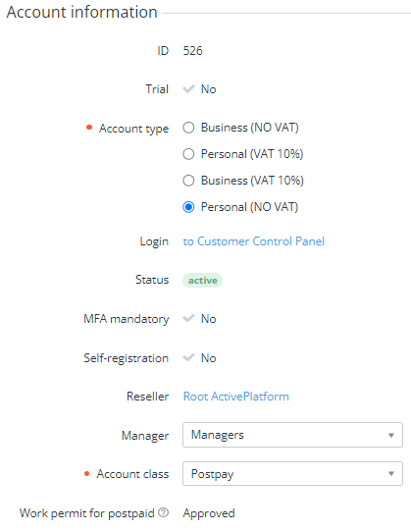This screenshot has width=411, height=532.
Task: Open the Root ActivePlatform reseller link
Action: click(236, 397)
